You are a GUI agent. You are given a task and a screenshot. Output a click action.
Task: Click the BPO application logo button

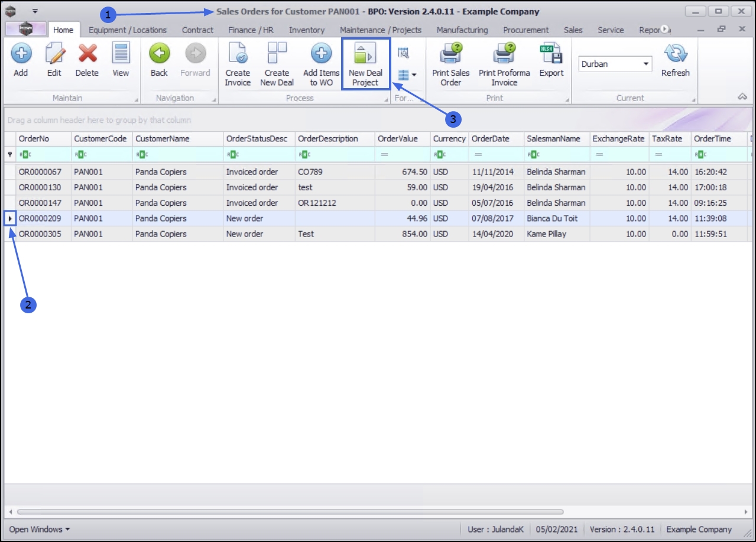pos(26,30)
